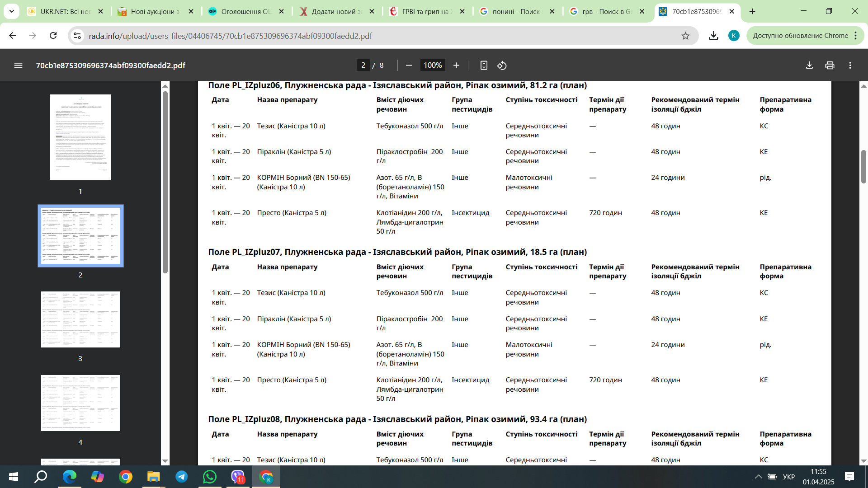
Task: Rotate the PDF counterclockwise
Action: [x=502, y=66]
